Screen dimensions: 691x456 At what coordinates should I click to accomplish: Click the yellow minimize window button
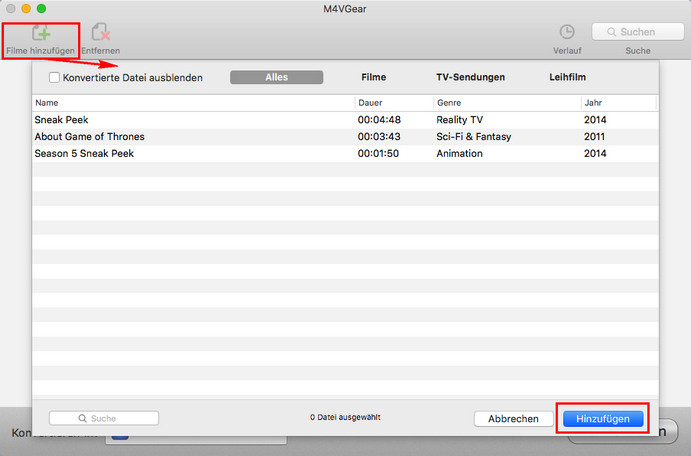click(26, 8)
